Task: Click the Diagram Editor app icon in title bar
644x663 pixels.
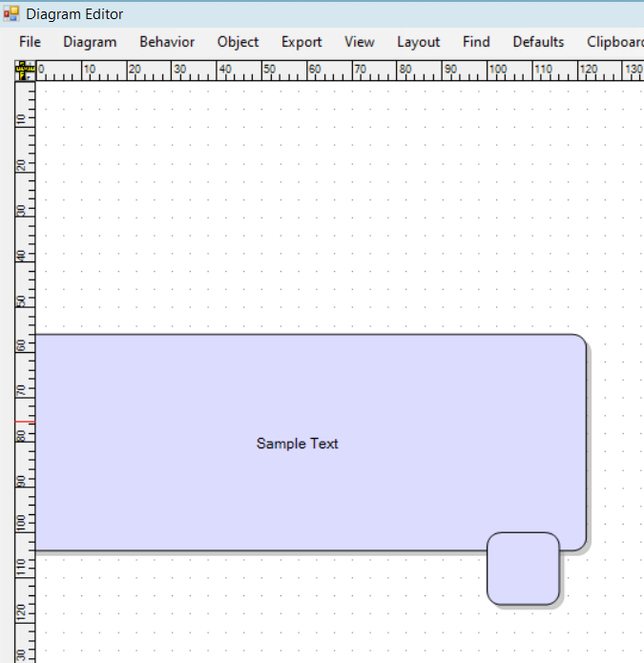Action: point(11,14)
